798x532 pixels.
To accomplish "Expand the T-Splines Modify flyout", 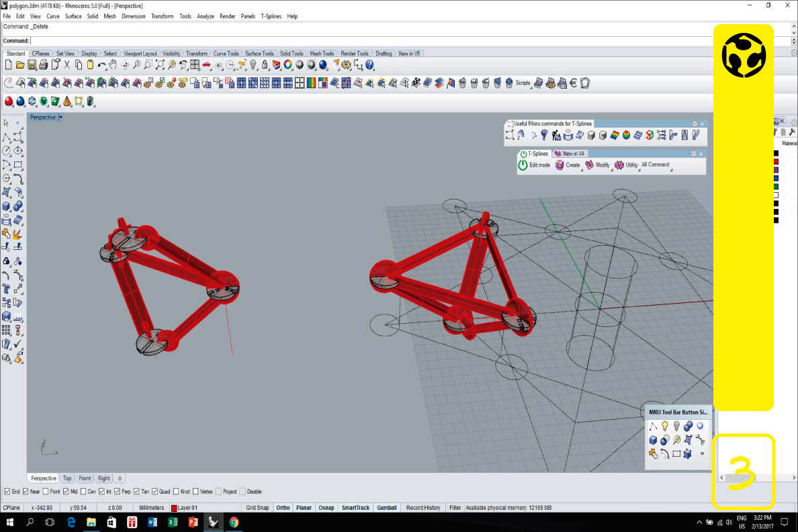I will pos(597,165).
